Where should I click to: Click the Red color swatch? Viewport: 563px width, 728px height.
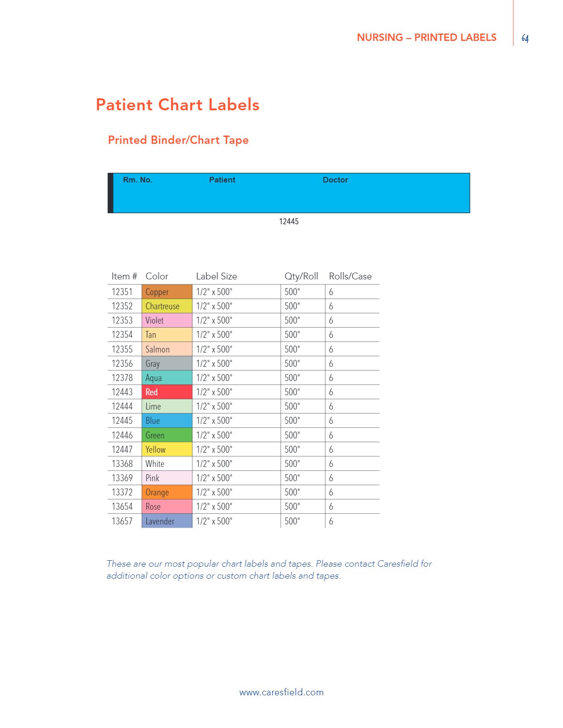[x=167, y=392]
